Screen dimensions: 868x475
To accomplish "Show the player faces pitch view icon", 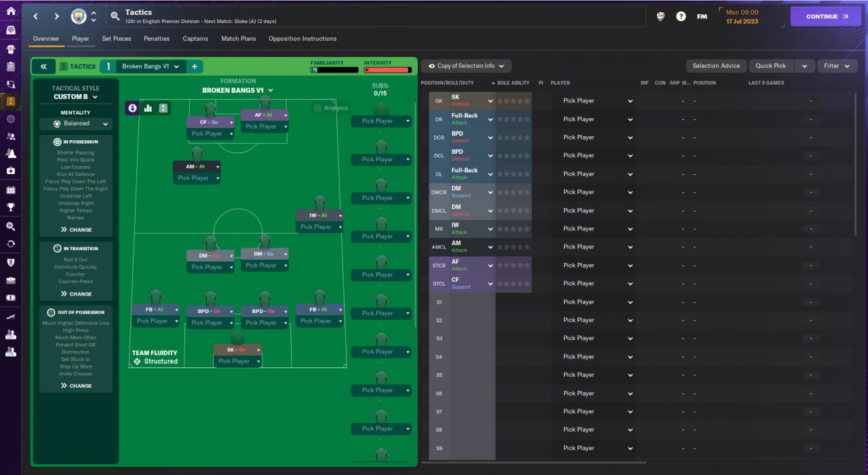I will 132,108.
